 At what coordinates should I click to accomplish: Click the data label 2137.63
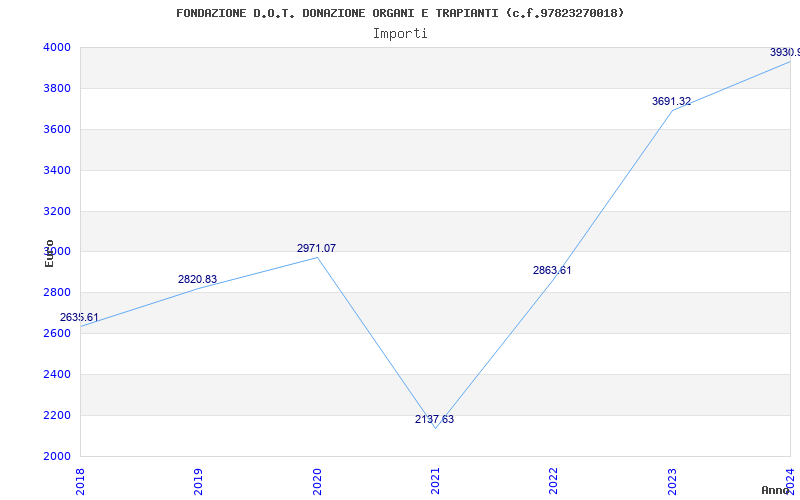coord(434,419)
